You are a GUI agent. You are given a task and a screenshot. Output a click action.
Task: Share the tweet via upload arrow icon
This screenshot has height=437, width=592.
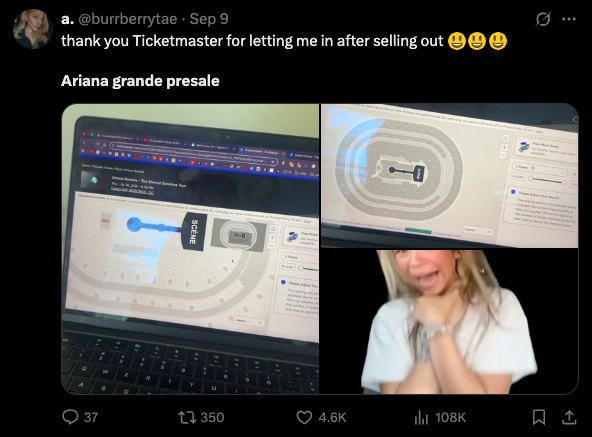569,417
